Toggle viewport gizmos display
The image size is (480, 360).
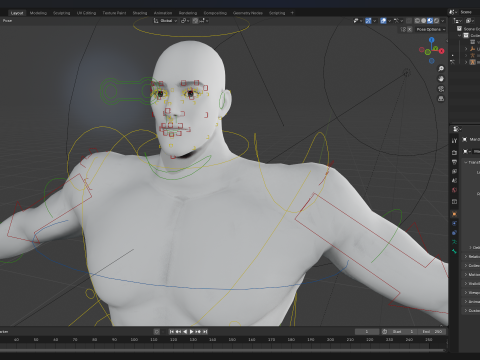(x=368, y=21)
